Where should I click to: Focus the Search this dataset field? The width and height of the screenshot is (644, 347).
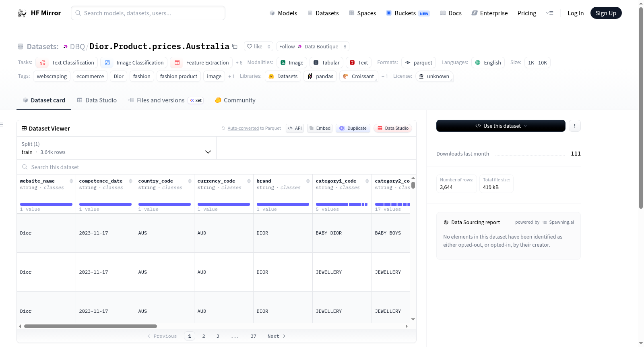[x=217, y=167]
